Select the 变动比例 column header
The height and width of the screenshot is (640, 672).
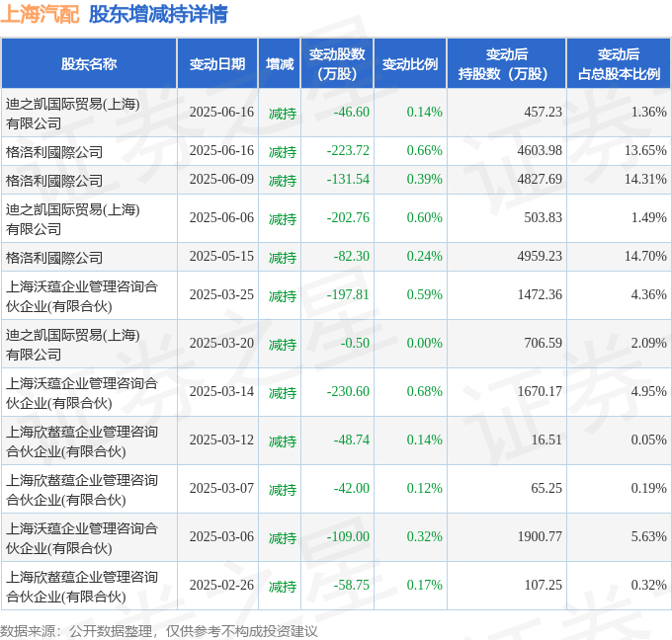point(410,64)
